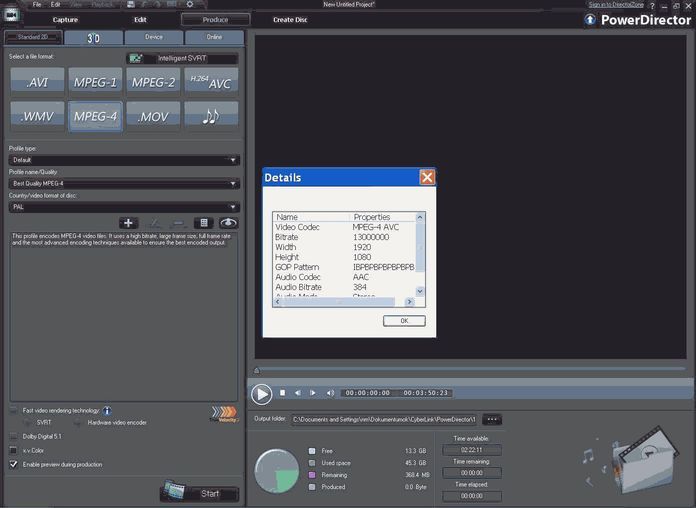This screenshot has height=508, width=696.
Task: Toggle x.v.Color checkbox
Action: coord(14,450)
